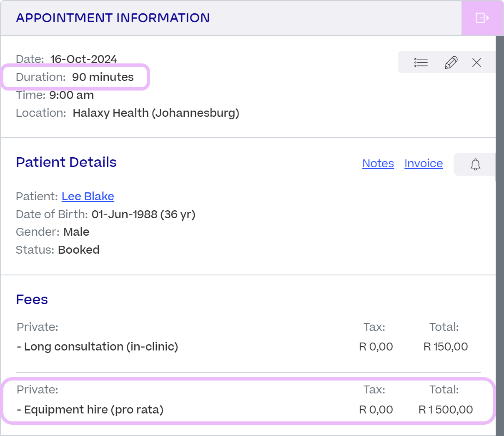This screenshot has width=504, height=436.
Task: Click the exit panel icon in header
Action: (x=482, y=18)
